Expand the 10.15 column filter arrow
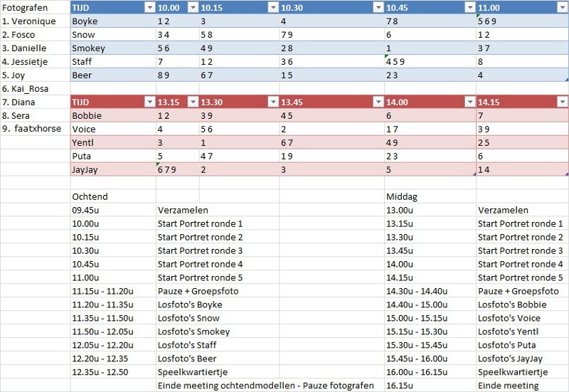This screenshot has height=392, width=569. tap(273, 8)
